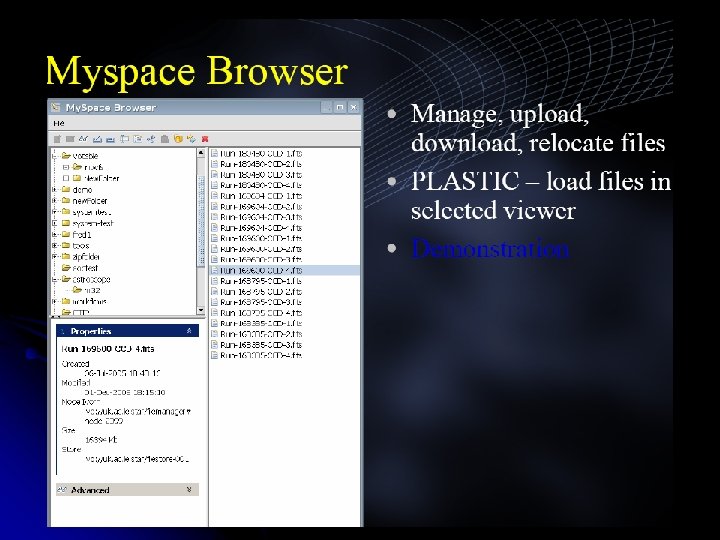Open the File menu
The height and width of the screenshot is (540, 720).
click(59, 123)
